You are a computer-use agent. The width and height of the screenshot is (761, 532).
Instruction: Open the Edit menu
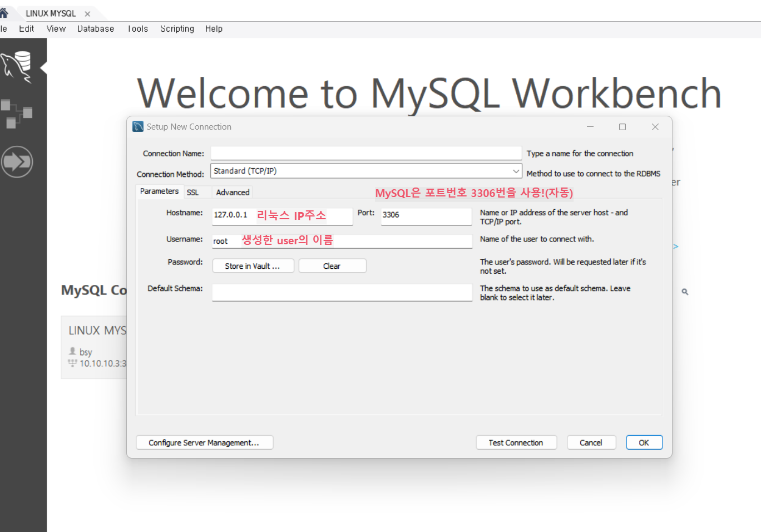coord(26,29)
